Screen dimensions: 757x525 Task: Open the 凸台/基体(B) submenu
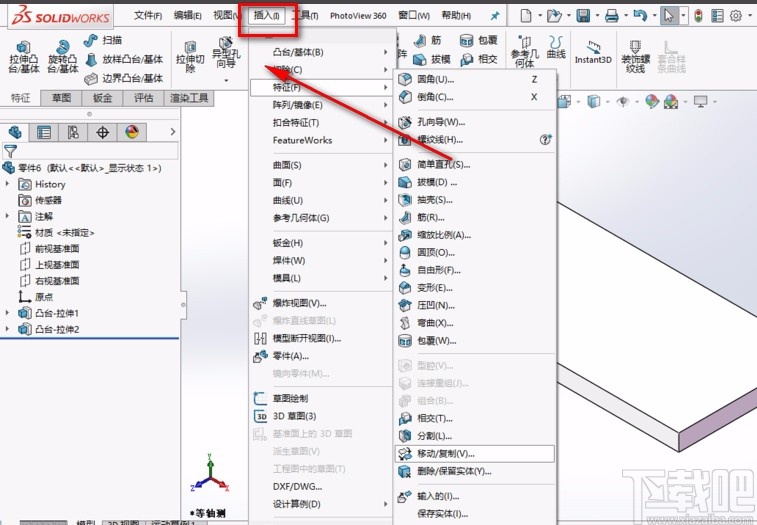(x=321, y=52)
